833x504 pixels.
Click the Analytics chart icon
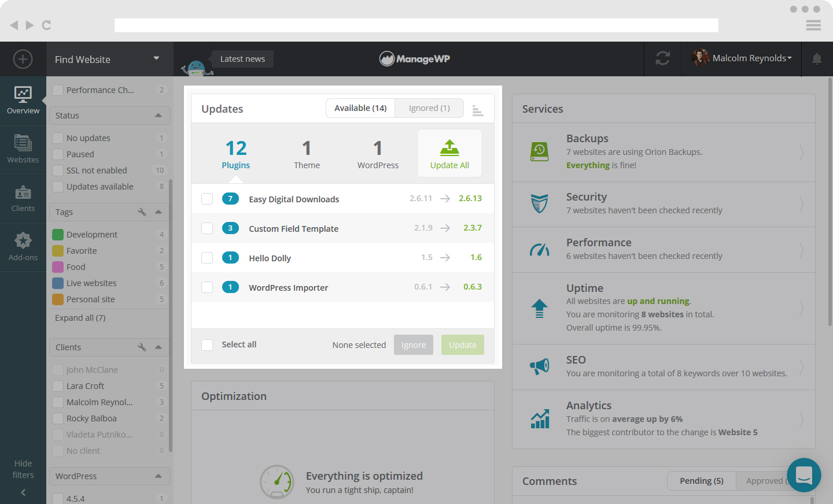pos(539,418)
